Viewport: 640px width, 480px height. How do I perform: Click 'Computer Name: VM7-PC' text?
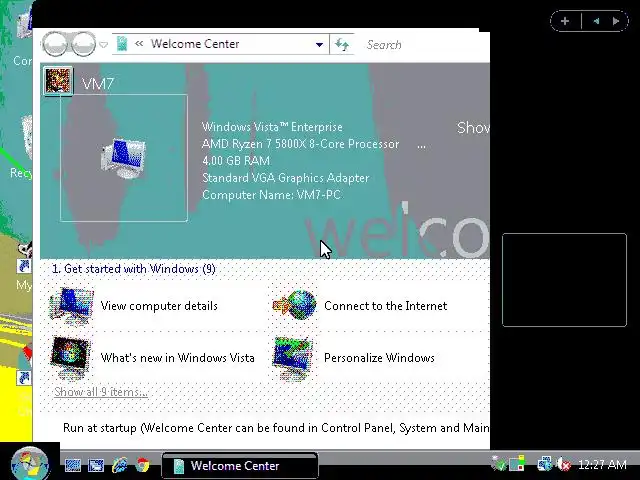(271, 195)
